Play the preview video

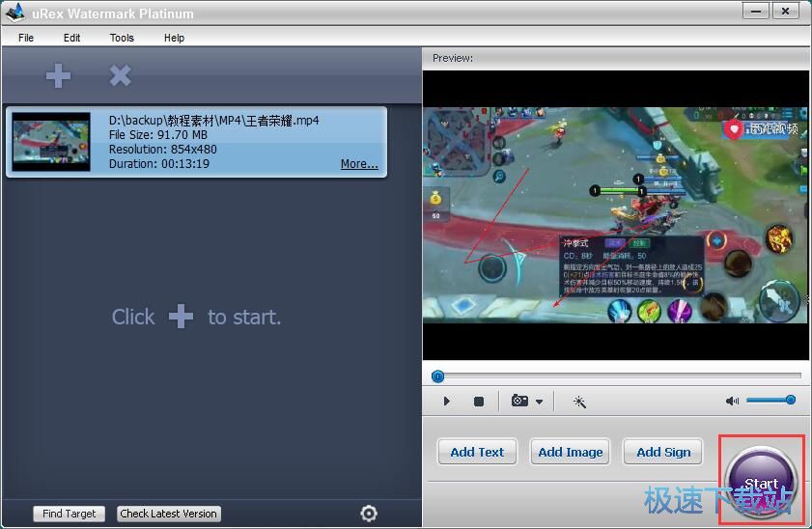pos(446,402)
